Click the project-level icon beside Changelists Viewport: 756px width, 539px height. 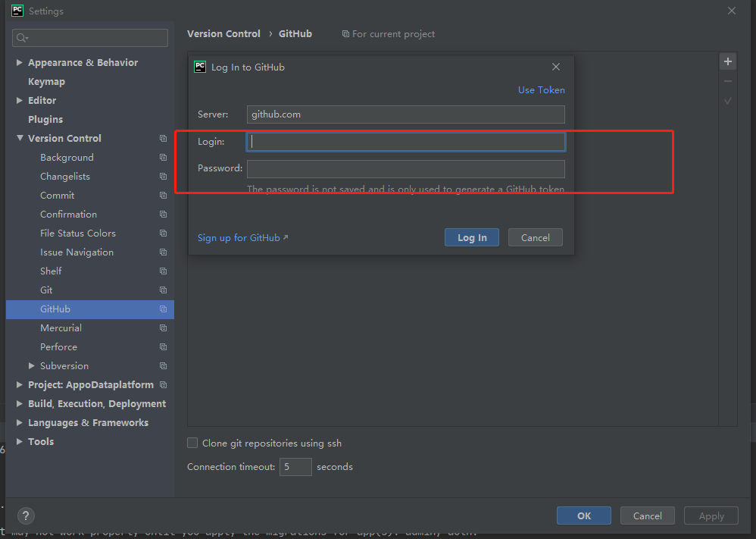164,176
